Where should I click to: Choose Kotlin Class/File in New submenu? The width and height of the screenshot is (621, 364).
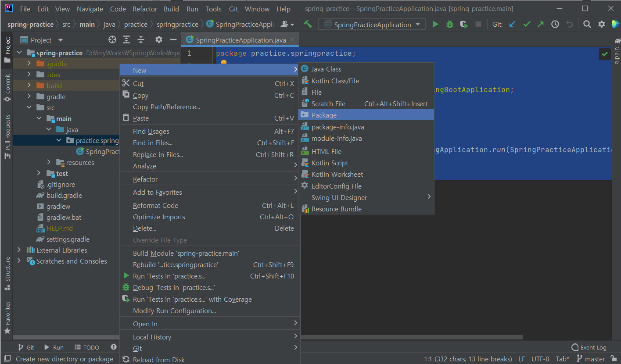click(x=366, y=81)
